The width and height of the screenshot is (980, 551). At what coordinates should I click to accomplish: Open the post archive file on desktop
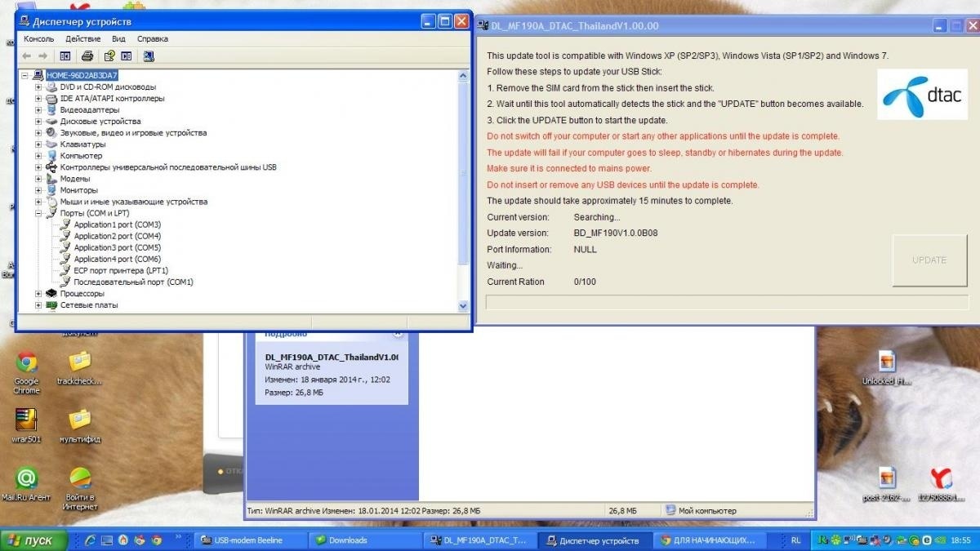coord(887,484)
